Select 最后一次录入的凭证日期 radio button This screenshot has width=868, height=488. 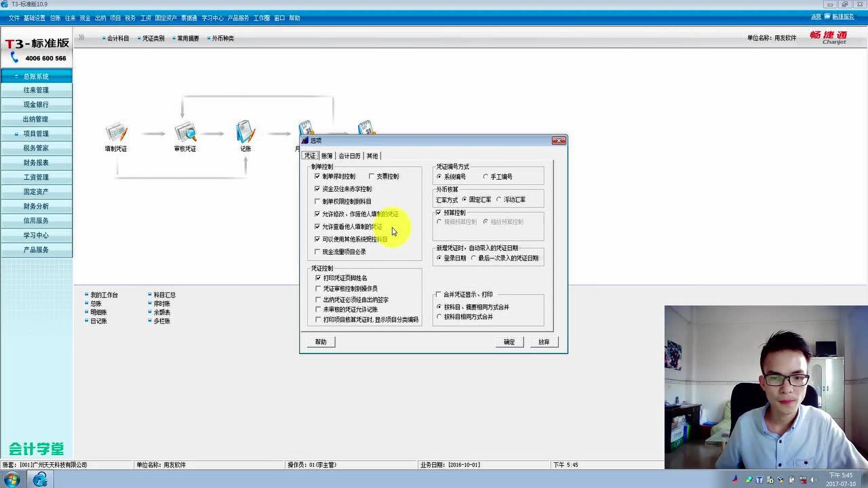(473, 258)
